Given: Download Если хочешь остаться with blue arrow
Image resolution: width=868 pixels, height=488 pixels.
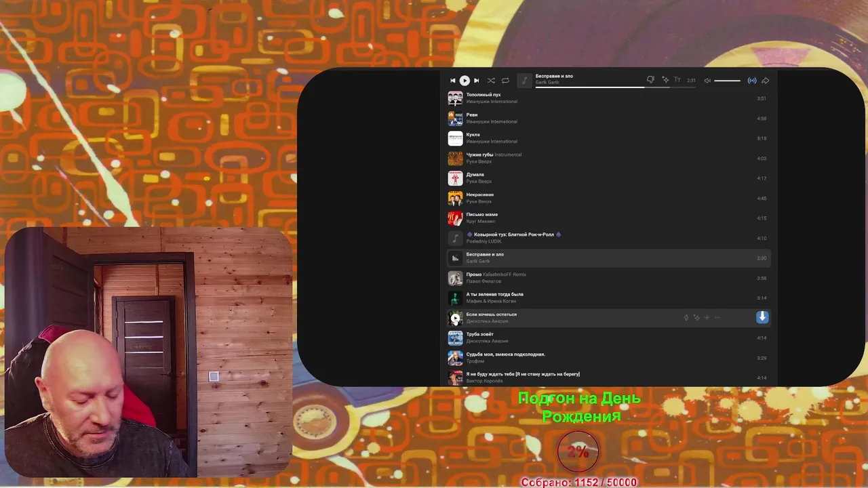Looking at the screenshot, I should point(762,317).
